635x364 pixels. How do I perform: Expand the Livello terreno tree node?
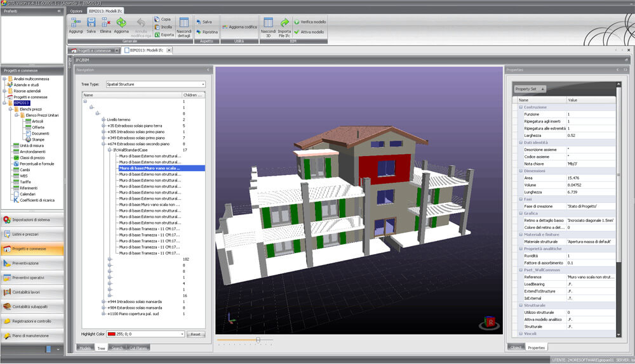(x=103, y=119)
